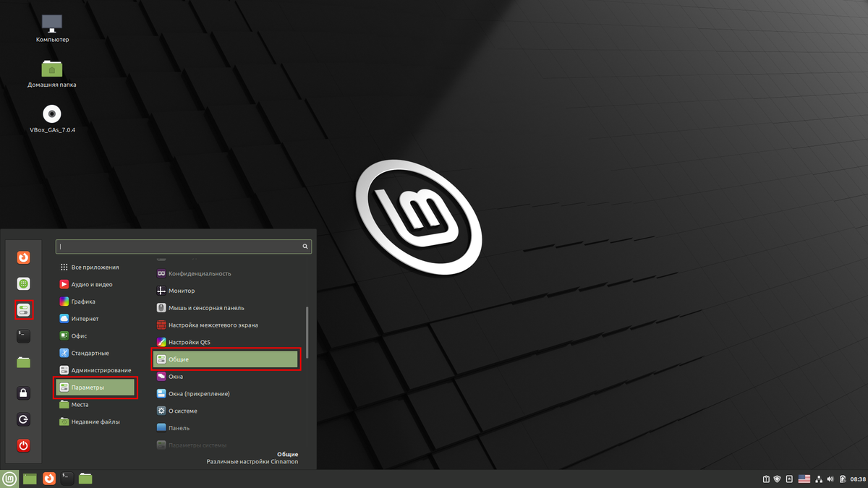
Task: Open the highlighted Общие entry
Action: 226,359
